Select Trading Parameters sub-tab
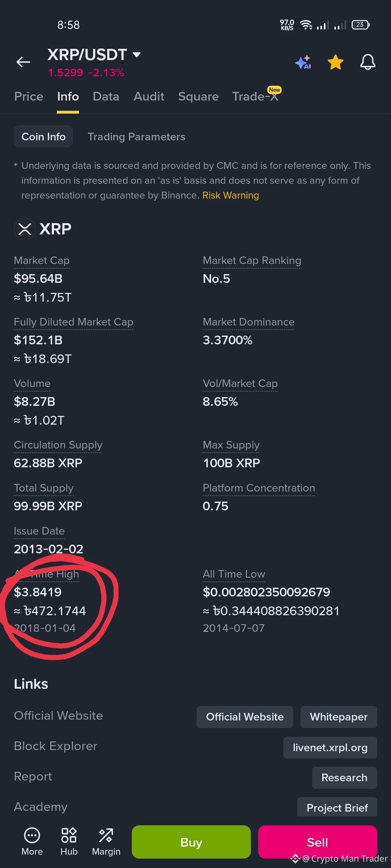The height and width of the screenshot is (868, 391). [136, 137]
